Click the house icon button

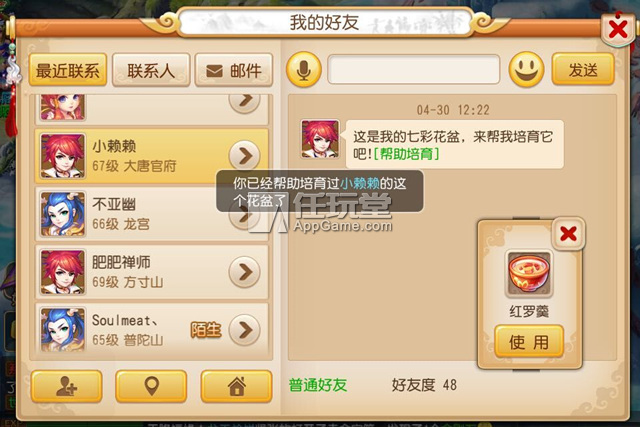(x=236, y=386)
